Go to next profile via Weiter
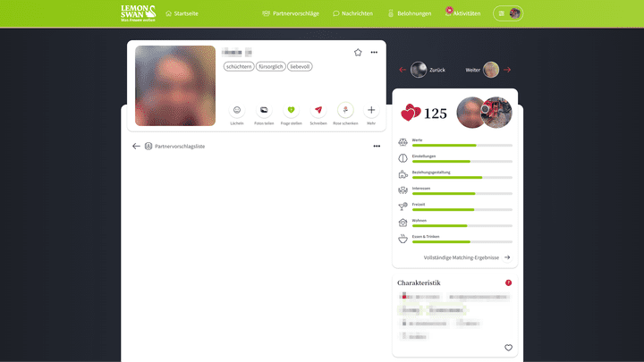Image resolution: width=644 pixels, height=362 pixels. pos(482,70)
